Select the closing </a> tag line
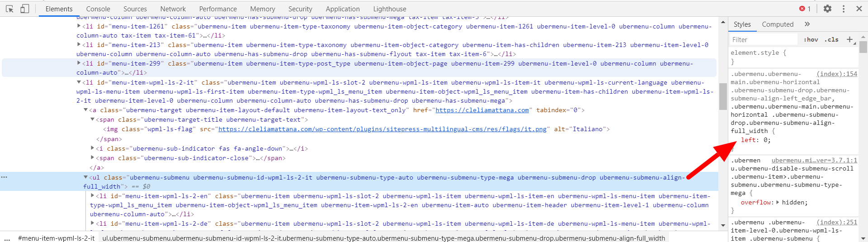This screenshot has width=868, height=242. tap(96, 167)
